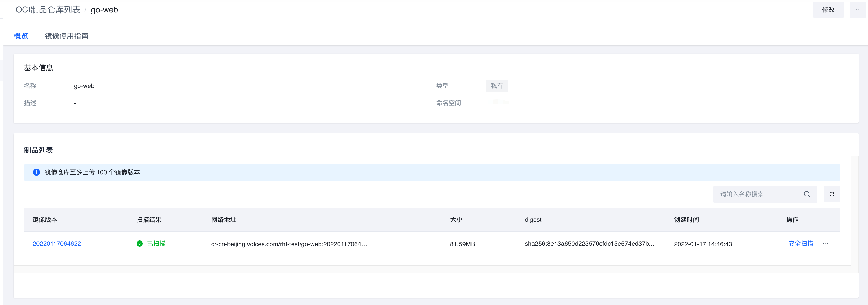868x305 pixels.
Task: Open the 镜像使用指南 tab
Action: click(x=66, y=36)
